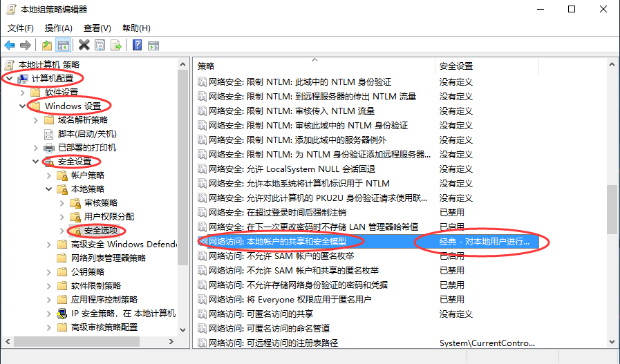Select policy 网络访问: 不允许存储网络身份验证的密码和凭据
Image resolution: width=620 pixels, height=364 pixels.
(298, 285)
